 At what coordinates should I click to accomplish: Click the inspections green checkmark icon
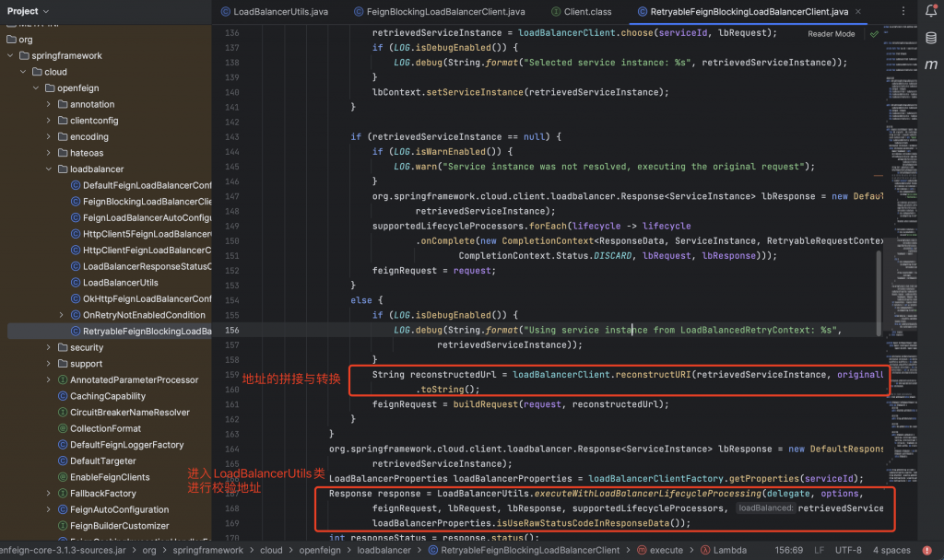pos(874,34)
